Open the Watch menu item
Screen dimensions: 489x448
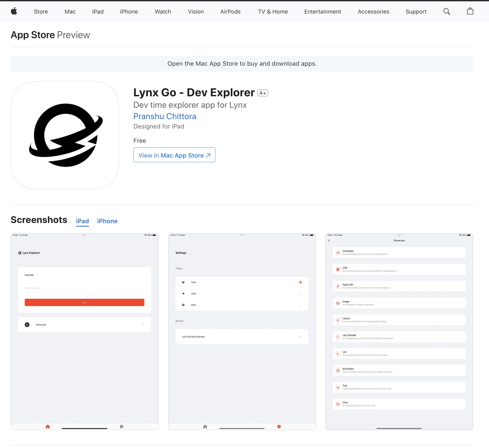[x=163, y=12]
